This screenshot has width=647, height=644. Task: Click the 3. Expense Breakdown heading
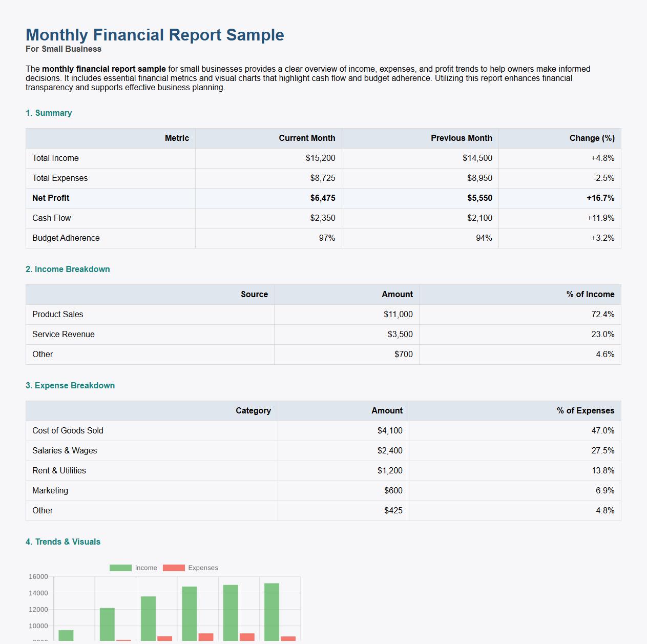pos(70,385)
